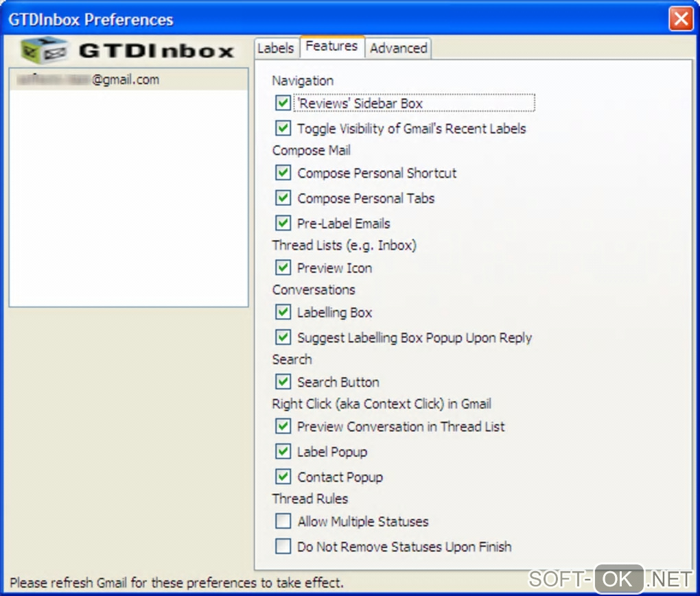The image size is (700, 596).
Task: Click the Conversations section heading
Action: [314, 290]
